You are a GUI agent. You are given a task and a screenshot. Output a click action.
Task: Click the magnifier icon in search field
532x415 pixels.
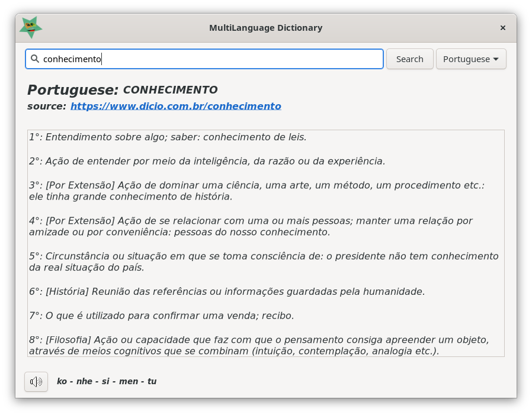tap(34, 59)
